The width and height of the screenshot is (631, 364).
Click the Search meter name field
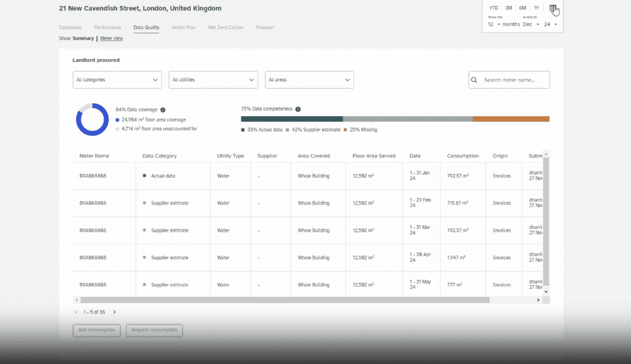click(509, 80)
